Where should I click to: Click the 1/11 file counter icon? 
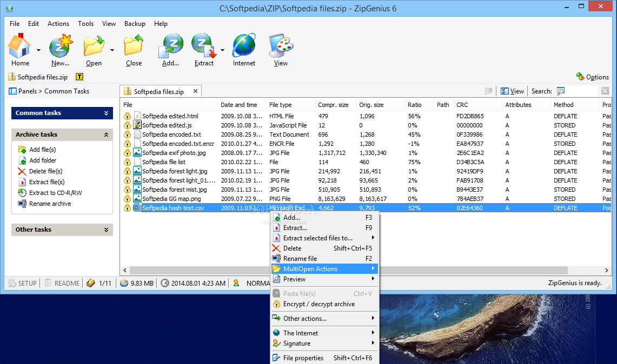tap(91, 283)
